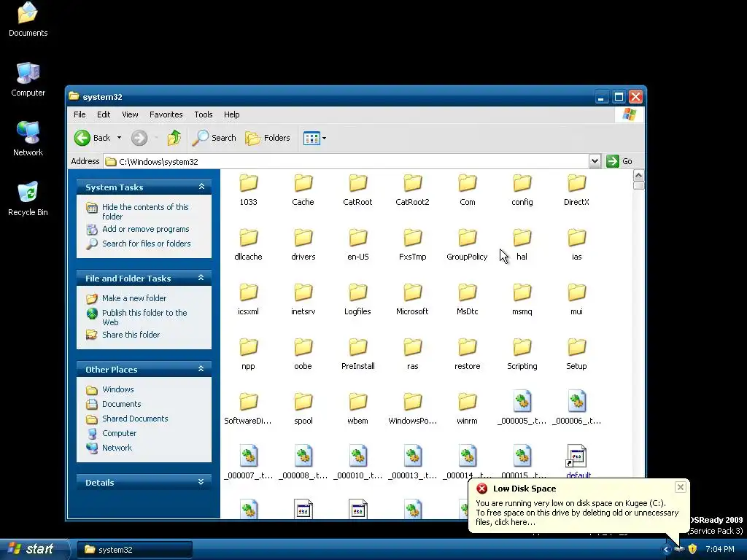The width and height of the screenshot is (747, 560).
Task: Select the 1033 folder icon
Action: [248, 183]
